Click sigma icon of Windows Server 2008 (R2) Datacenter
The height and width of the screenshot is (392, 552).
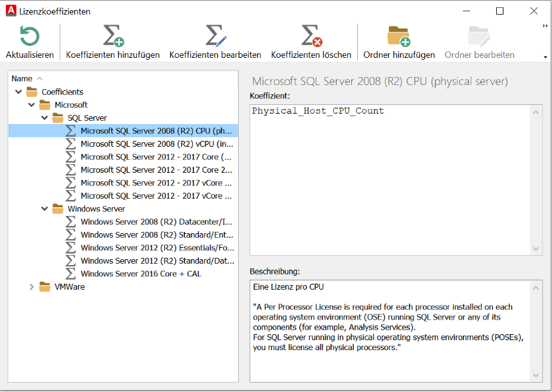click(71, 222)
